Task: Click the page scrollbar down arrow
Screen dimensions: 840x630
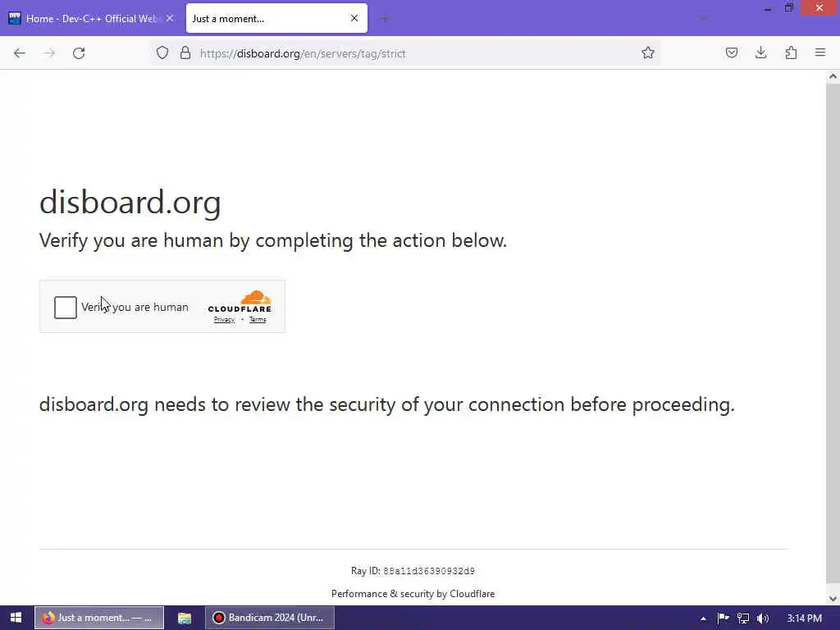Action: click(x=833, y=598)
